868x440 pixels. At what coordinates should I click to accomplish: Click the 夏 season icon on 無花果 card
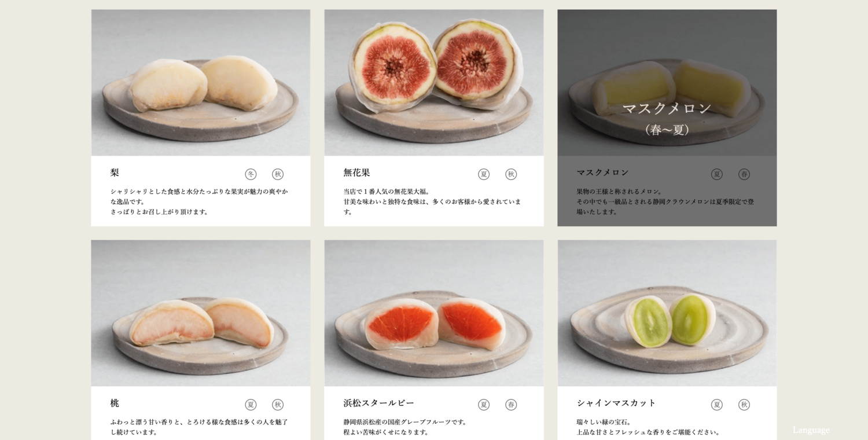[484, 174]
